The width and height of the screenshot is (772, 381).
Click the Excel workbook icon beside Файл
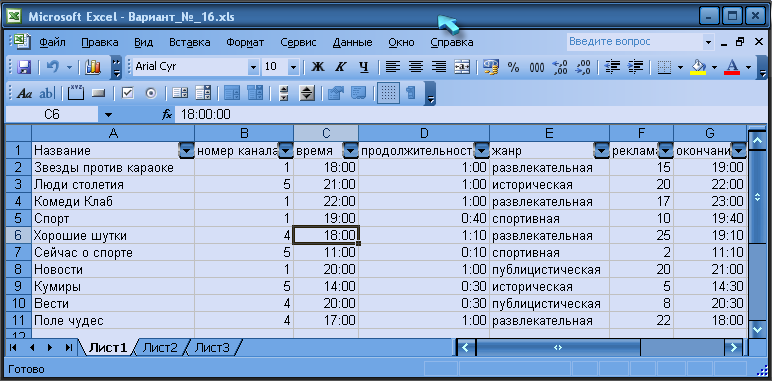pyautogui.click(x=22, y=42)
